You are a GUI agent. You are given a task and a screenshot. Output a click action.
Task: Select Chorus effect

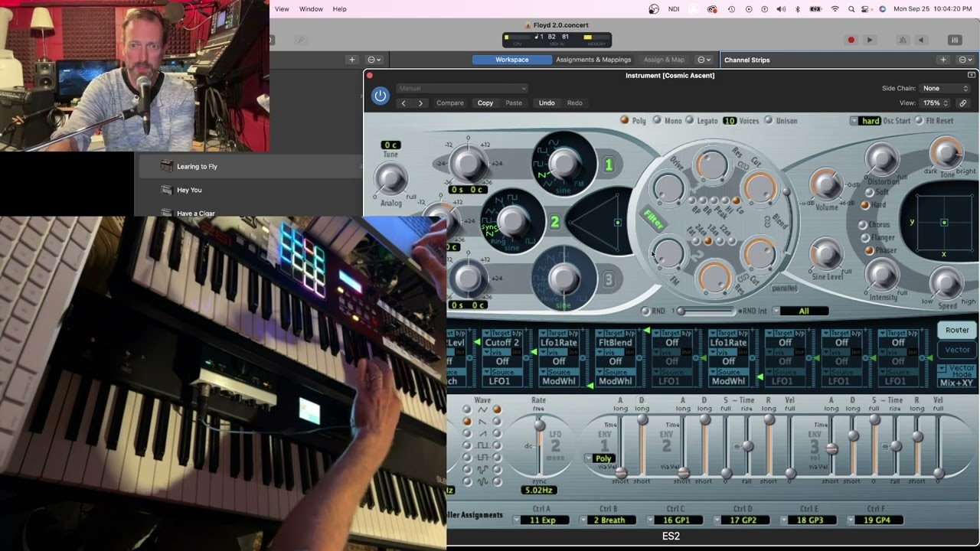863,225
